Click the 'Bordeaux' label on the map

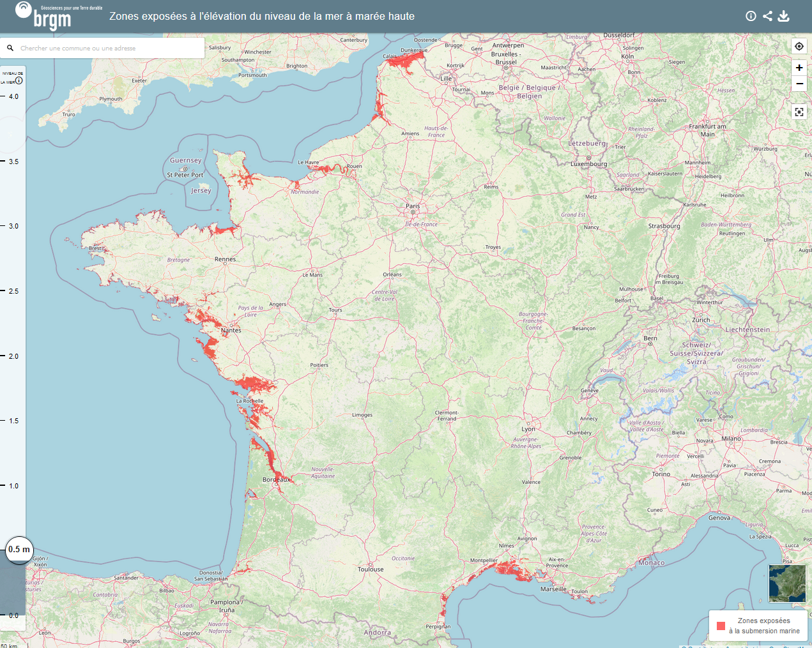coord(277,479)
